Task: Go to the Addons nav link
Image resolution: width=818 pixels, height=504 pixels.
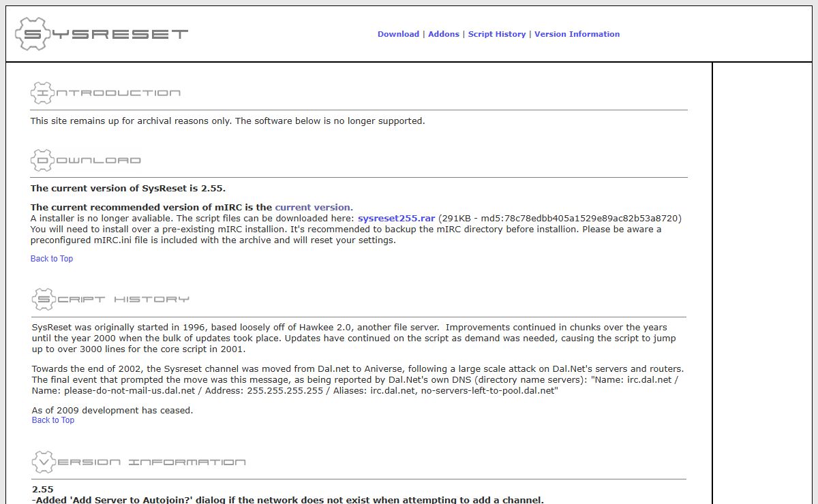Action: [x=444, y=34]
